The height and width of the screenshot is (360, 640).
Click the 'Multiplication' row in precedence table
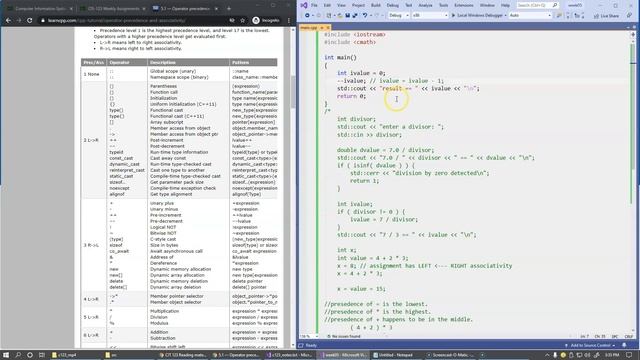coord(180,311)
